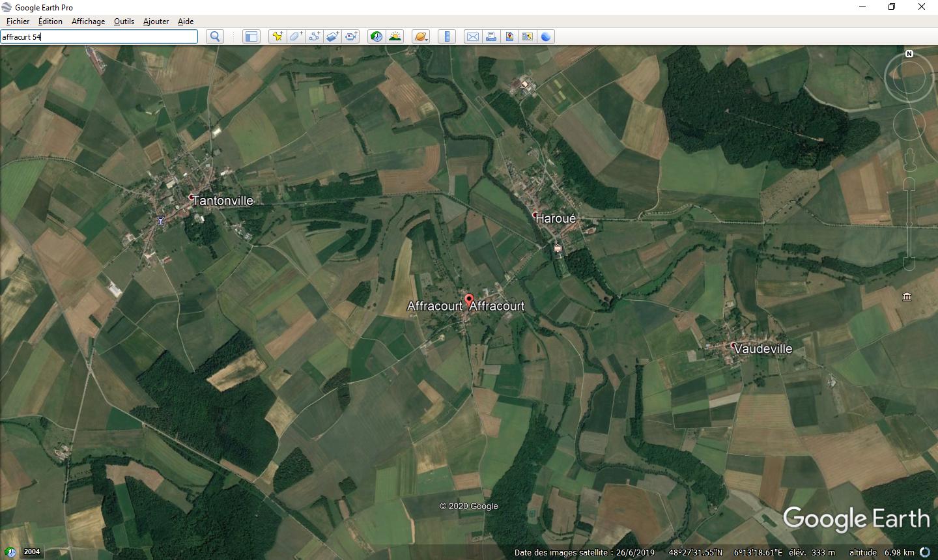Viewport: 938px width, 560px height.
Task: Show the ruler measurement tool
Action: [x=447, y=36]
